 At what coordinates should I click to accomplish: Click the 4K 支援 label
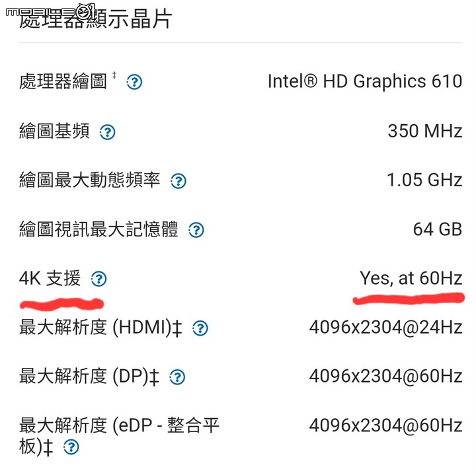[50, 278]
